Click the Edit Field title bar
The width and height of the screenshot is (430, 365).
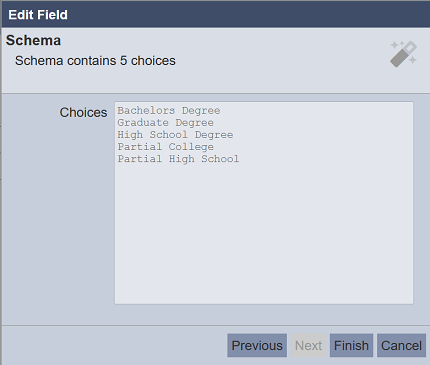[x=216, y=14]
